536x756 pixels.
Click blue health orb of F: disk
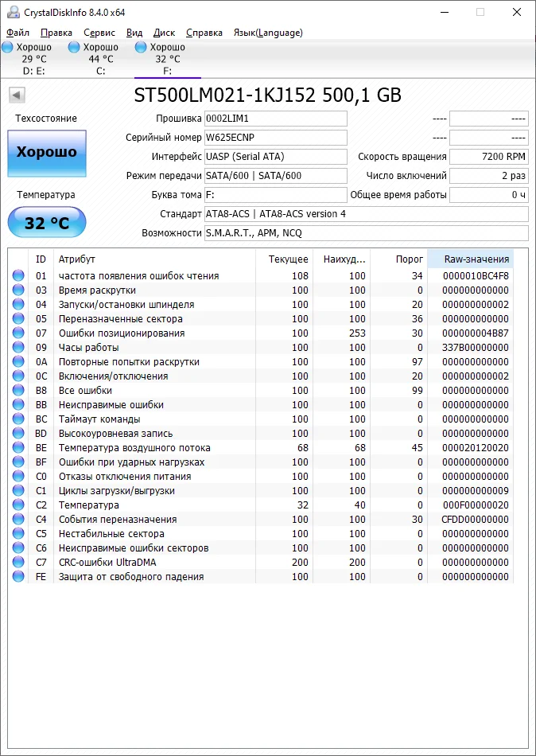pos(141,47)
